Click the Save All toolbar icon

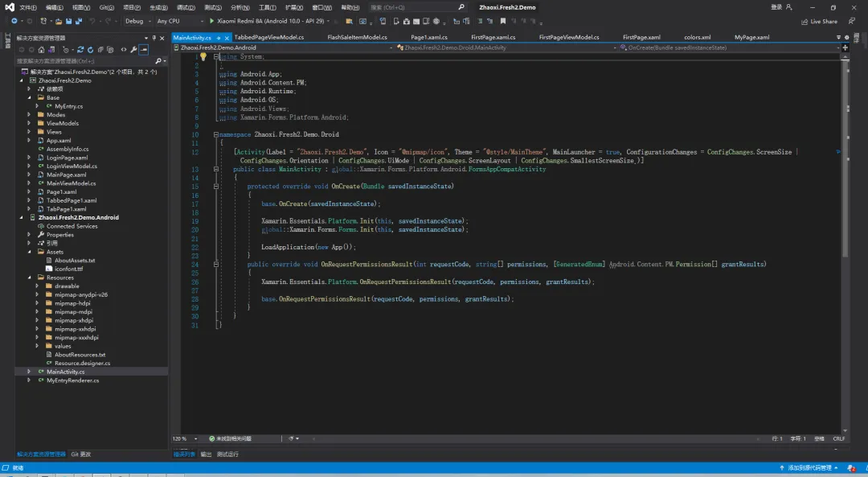coord(79,21)
